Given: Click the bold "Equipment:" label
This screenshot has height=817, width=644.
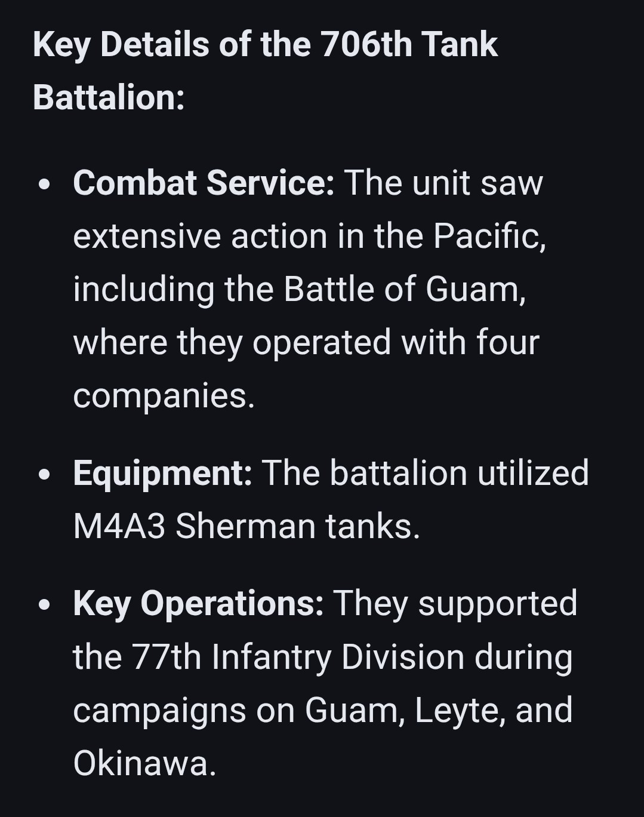Looking at the screenshot, I should 162,473.
